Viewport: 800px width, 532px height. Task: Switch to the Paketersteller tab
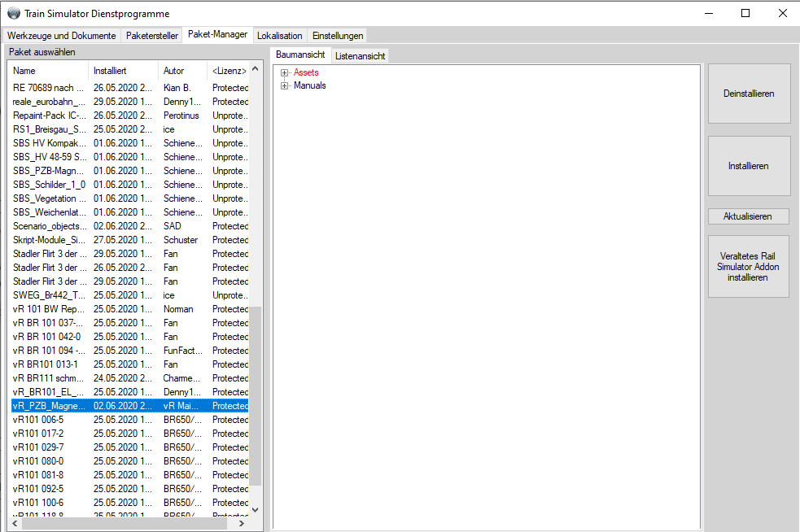152,36
